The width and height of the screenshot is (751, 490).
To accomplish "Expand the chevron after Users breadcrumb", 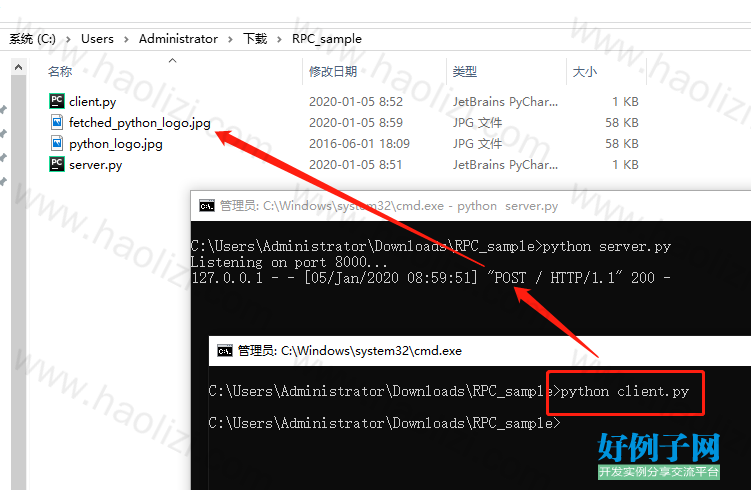I will pos(126,39).
